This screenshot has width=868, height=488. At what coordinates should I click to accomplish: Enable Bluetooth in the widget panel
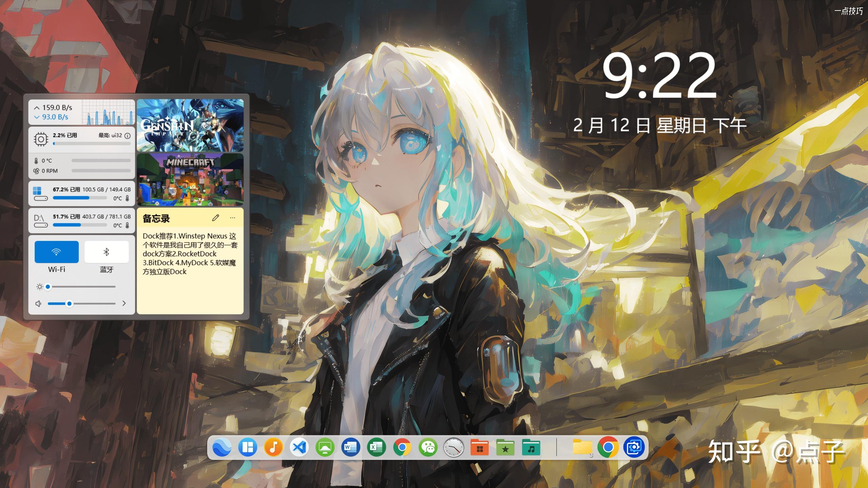[106, 251]
